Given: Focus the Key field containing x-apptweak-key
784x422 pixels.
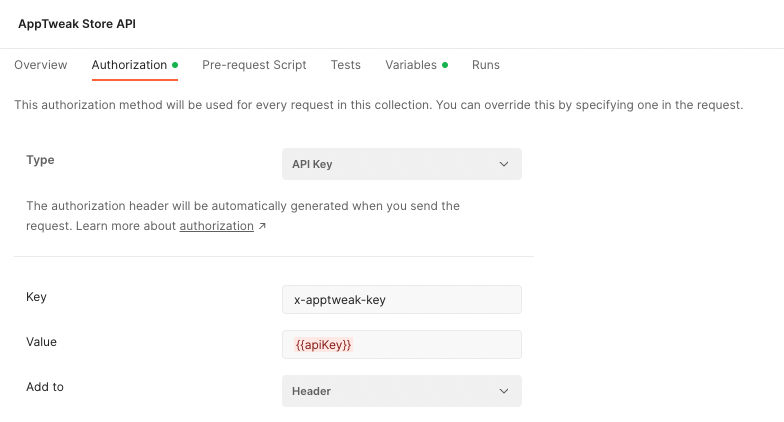Looking at the screenshot, I should tap(401, 299).
